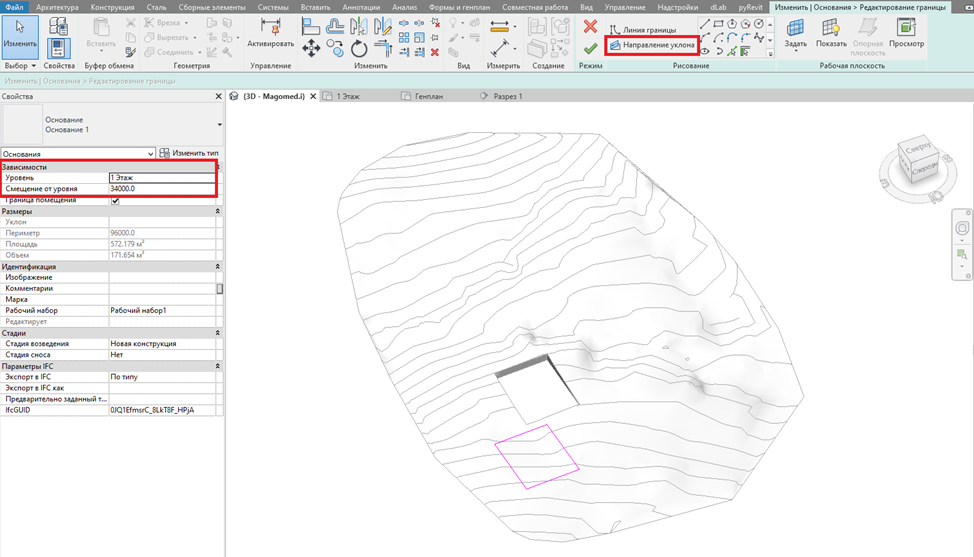Pick the Spline draw tool
The image size is (974, 557).
pos(759,38)
